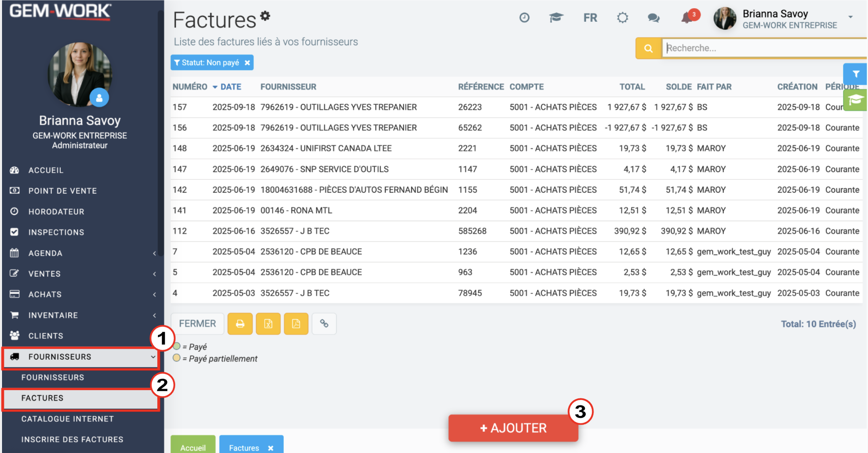Click the + AJOUTER button
868x453 pixels.
pyautogui.click(x=513, y=428)
